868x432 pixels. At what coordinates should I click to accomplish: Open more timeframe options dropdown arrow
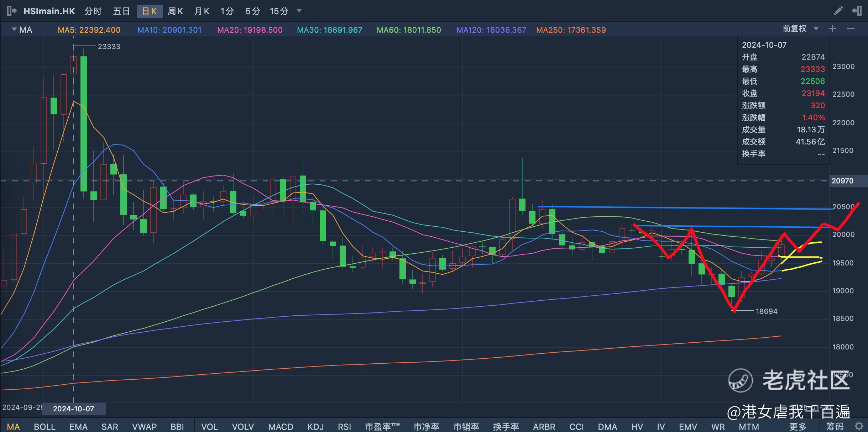click(299, 11)
